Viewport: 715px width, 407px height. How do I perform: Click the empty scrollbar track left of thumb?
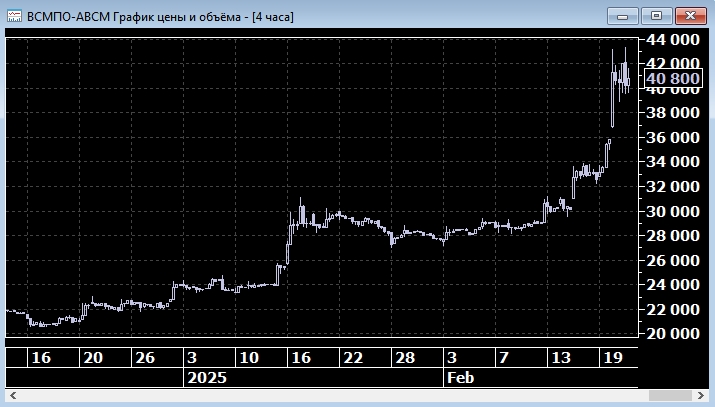tap(300, 398)
